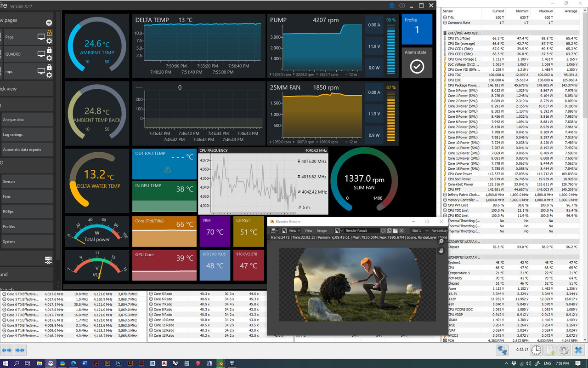Unlink the Render Result with the X icon
The image size is (588, 368).
coord(401,230)
